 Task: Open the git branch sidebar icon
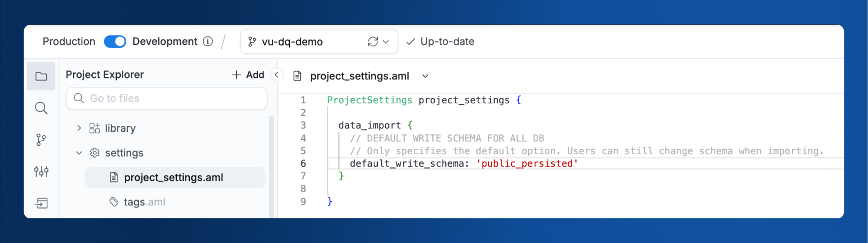[x=41, y=140]
